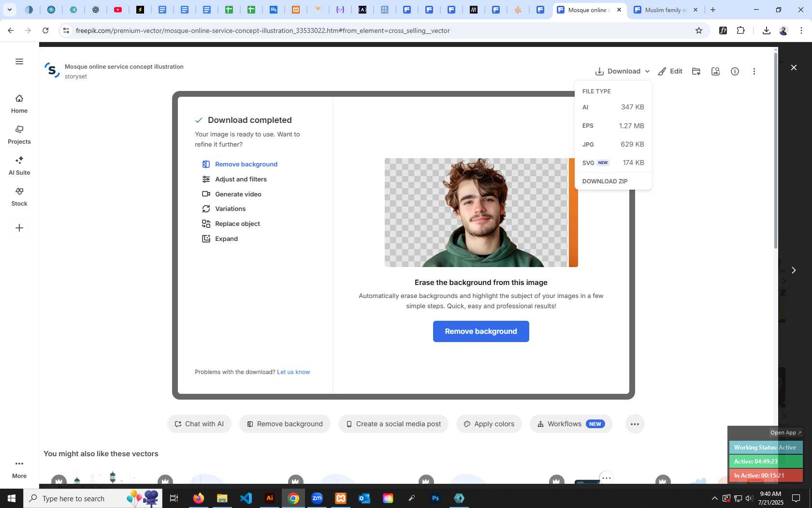Open Stock in the sidebar
This screenshot has width=812, height=508.
pyautogui.click(x=19, y=197)
